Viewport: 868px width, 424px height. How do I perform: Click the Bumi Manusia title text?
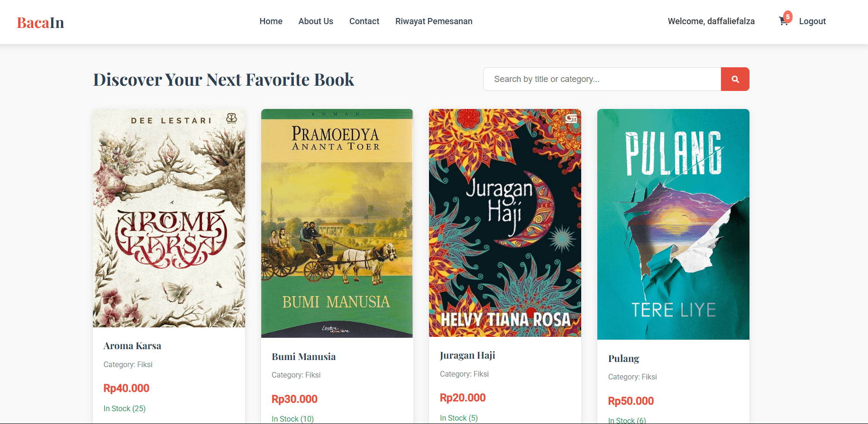303,357
